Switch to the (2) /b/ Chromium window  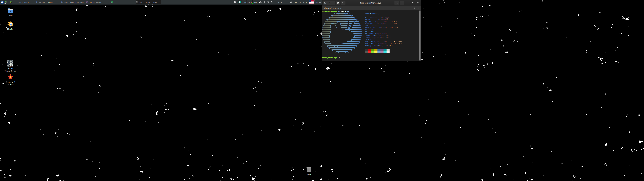tap(72, 2)
